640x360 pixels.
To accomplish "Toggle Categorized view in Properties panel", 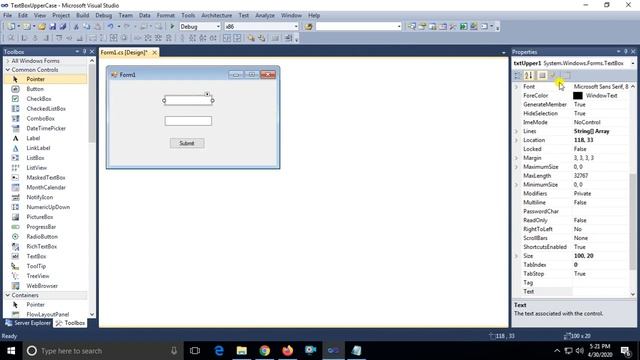I will 518,75.
